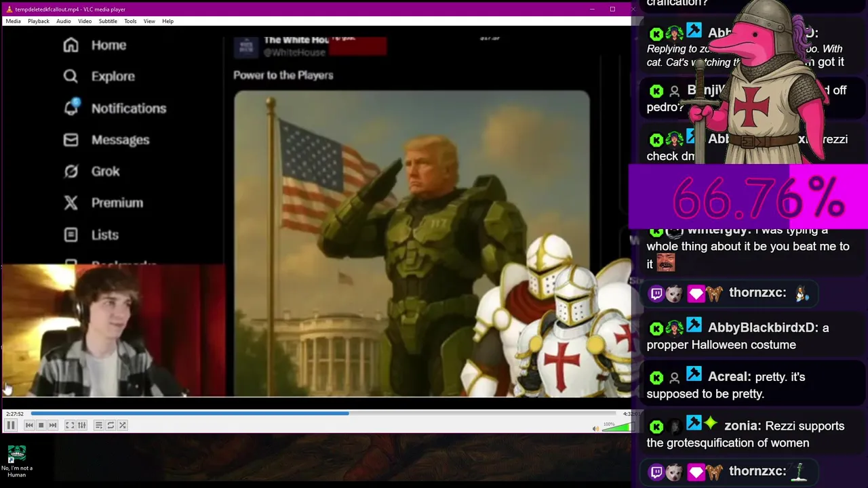Minimize the VLC media player window

coord(592,9)
